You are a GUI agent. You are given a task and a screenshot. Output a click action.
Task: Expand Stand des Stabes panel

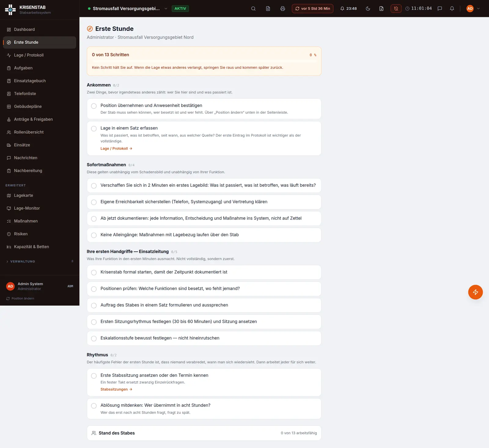click(x=204, y=433)
